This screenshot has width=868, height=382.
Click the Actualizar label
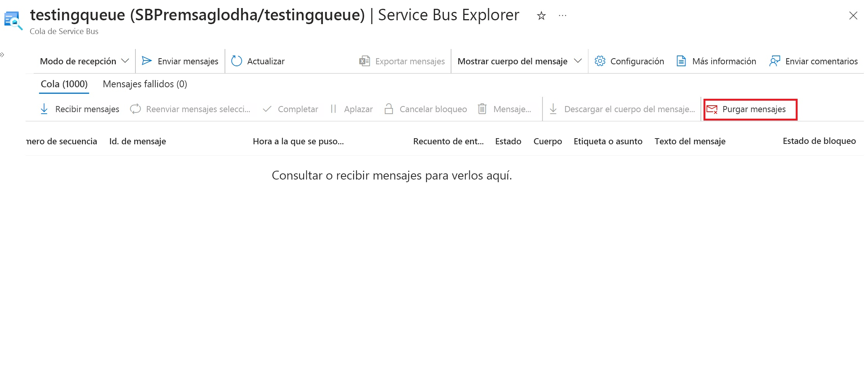click(266, 61)
